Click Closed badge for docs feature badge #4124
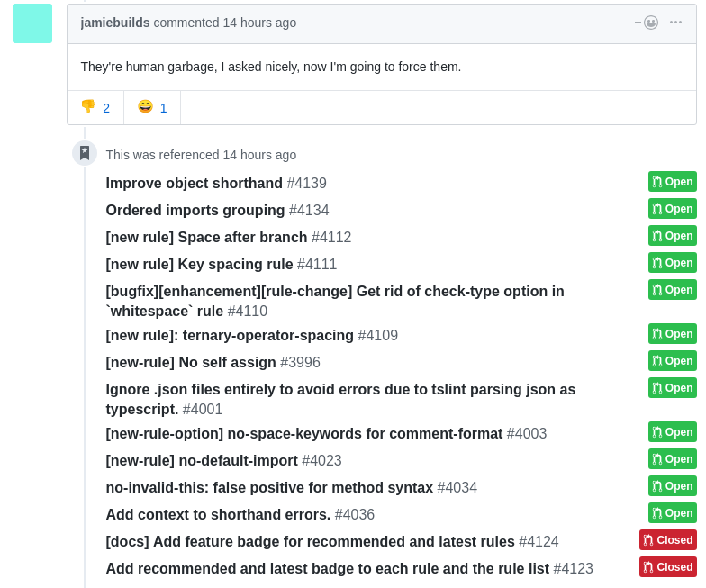Viewport: 706px width, 588px height. 668,540
